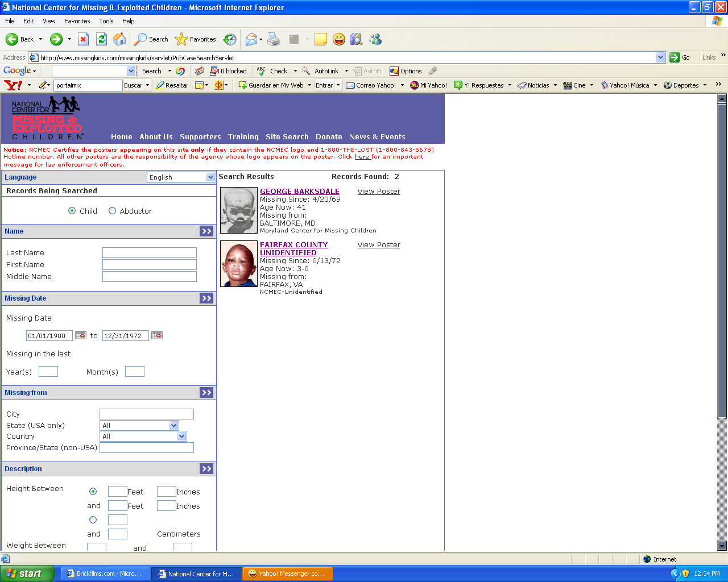Switch to the Brickfilms.com taskbar window
The image size is (728, 582).
tap(105, 573)
